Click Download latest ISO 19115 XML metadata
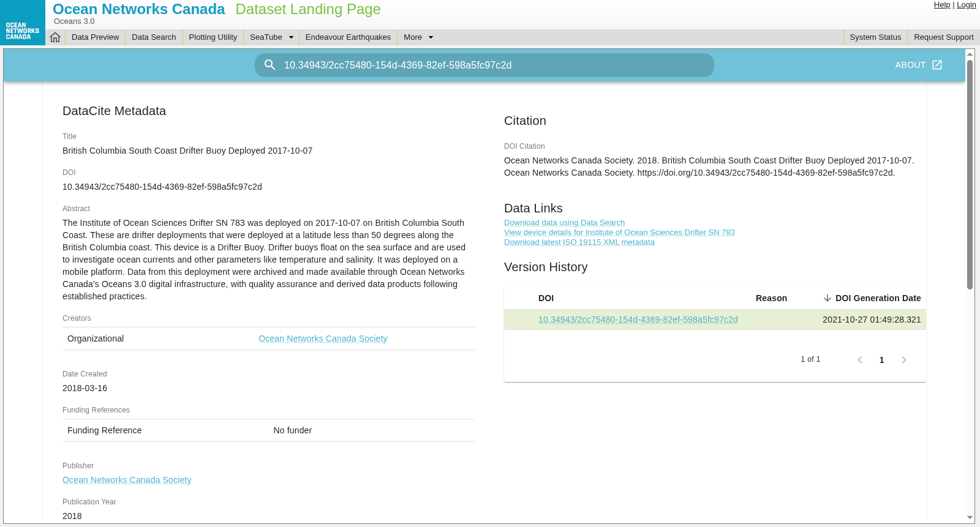The image size is (980, 527). click(x=579, y=242)
